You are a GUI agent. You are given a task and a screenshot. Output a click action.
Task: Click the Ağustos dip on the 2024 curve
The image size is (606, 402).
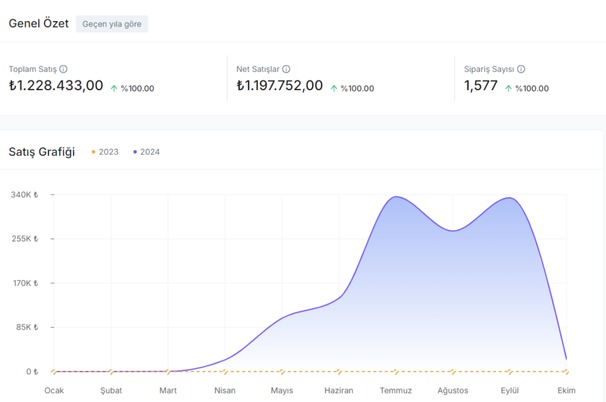454,231
